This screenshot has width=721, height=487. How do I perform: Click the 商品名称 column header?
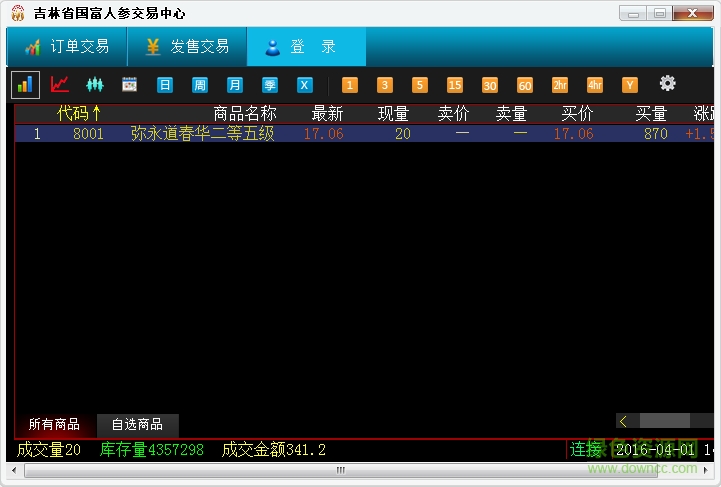(244, 113)
